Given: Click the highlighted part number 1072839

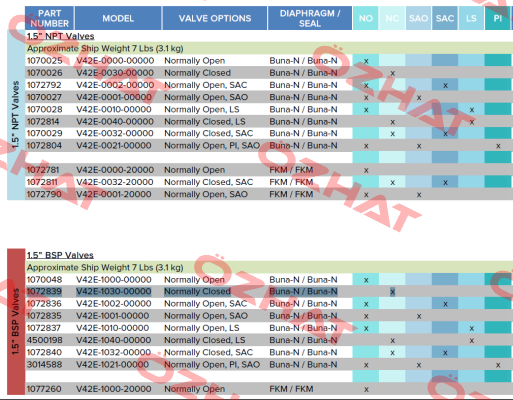Looking at the screenshot, I should (44, 292).
